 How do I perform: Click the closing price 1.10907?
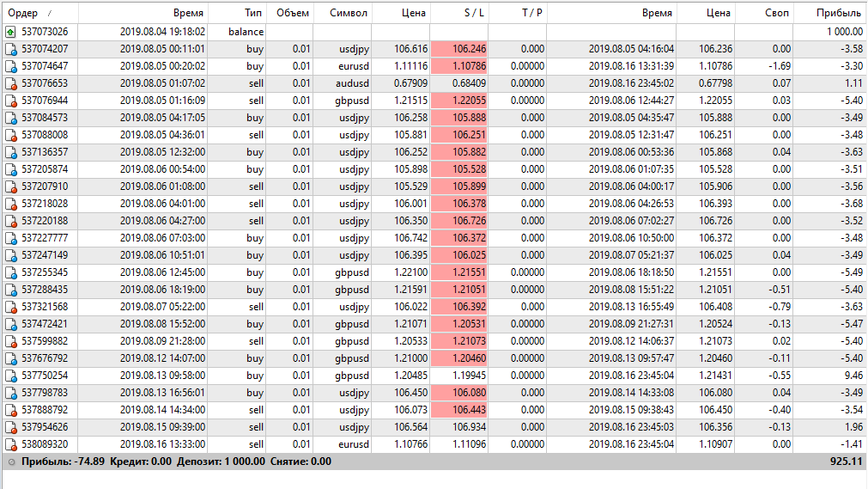(x=715, y=444)
